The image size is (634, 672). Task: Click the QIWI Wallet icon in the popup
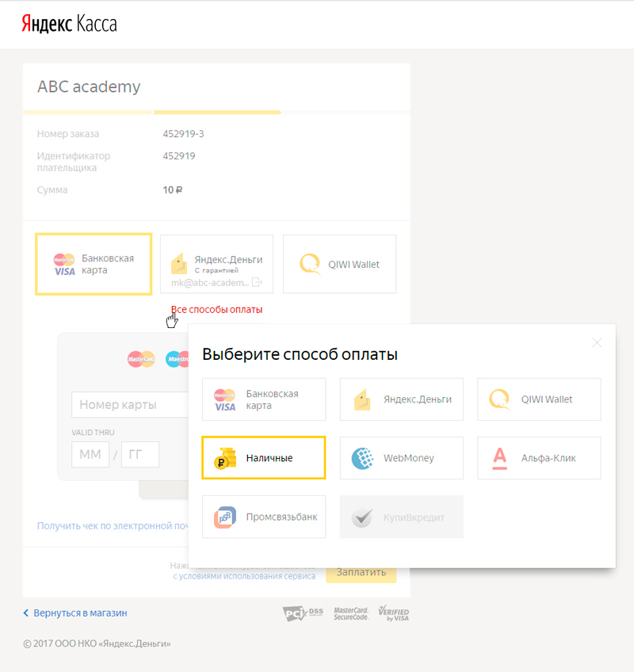pos(500,399)
